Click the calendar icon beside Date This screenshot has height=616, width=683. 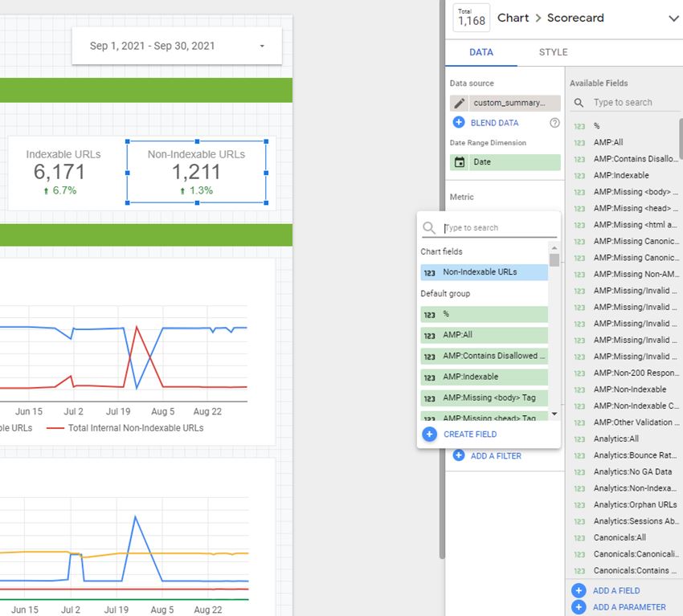pos(460,162)
